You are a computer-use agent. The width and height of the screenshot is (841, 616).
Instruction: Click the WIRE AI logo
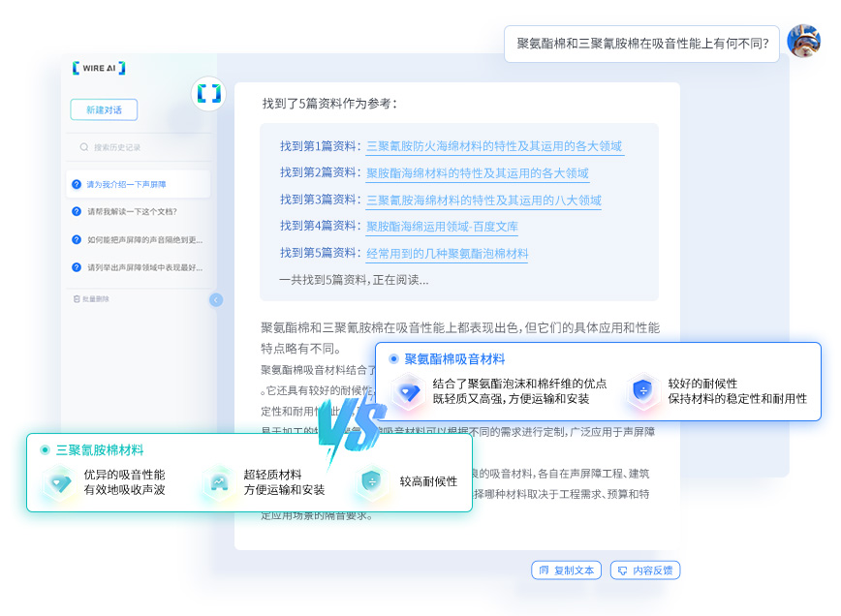click(x=99, y=68)
